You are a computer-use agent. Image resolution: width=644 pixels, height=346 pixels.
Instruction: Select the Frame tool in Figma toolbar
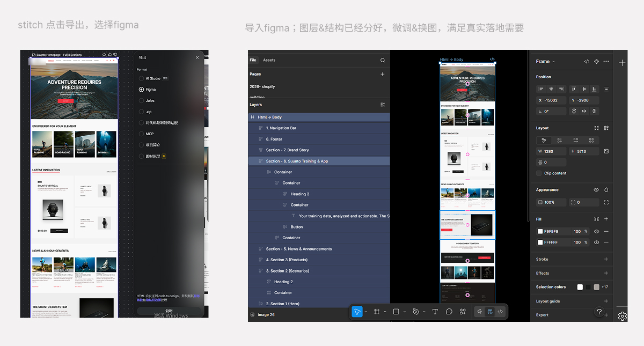[x=377, y=312]
